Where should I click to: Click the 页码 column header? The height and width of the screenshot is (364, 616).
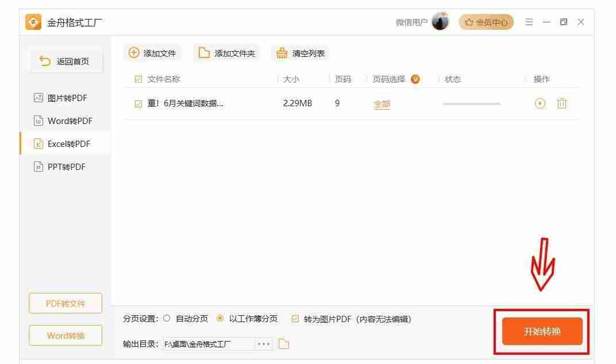342,79
